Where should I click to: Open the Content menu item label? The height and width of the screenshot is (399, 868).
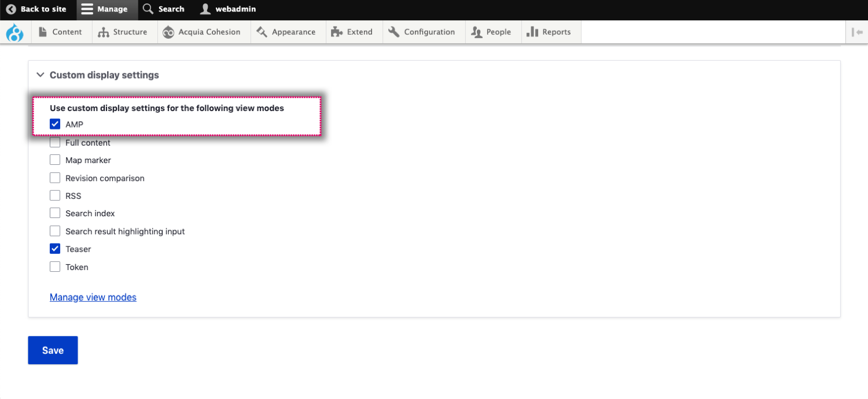[67, 32]
